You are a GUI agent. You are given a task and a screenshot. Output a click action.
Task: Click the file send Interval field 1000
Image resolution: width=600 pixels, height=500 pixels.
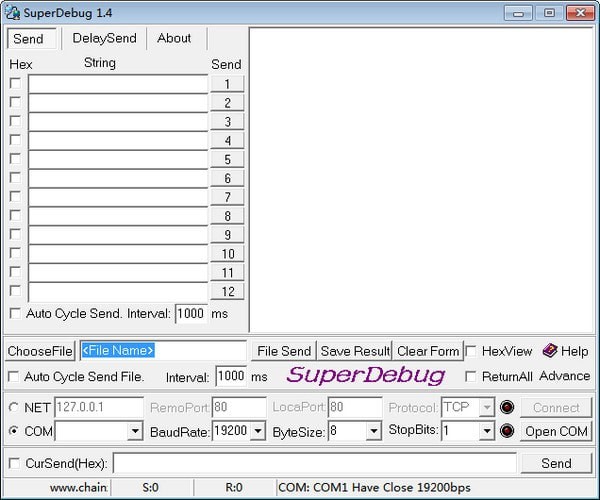click(231, 376)
